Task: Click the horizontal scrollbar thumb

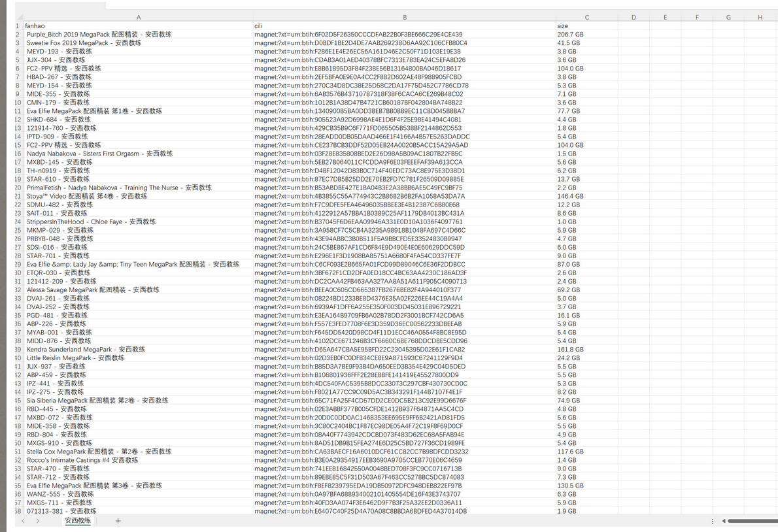Action: tap(752, 521)
